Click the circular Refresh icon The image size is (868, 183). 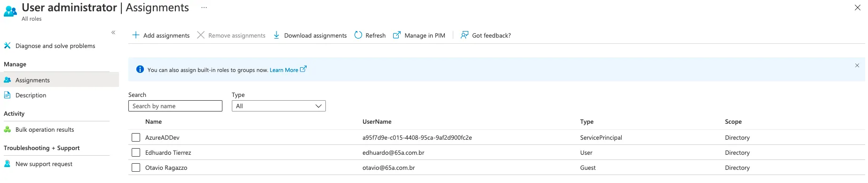click(358, 35)
